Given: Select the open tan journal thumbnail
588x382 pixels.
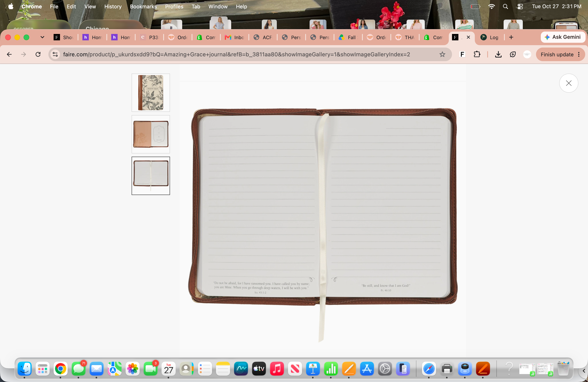Looking at the screenshot, I should pos(151,134).
